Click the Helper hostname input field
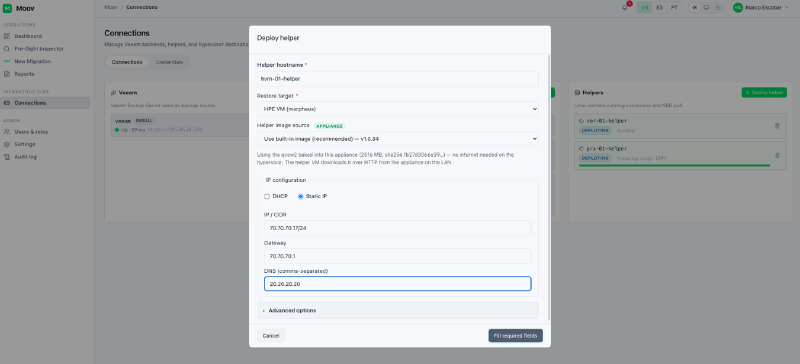The image size is (800, 364). point(397,79)
